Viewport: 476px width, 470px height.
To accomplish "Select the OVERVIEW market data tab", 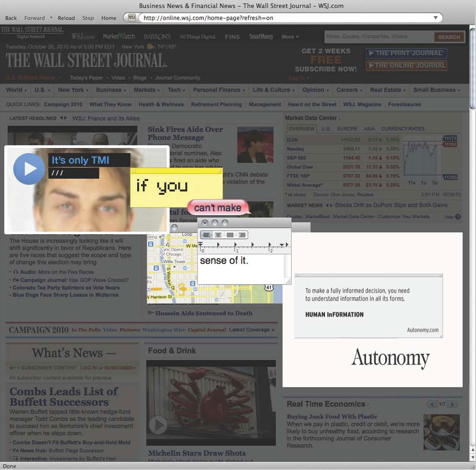I will tap(301, 129).
